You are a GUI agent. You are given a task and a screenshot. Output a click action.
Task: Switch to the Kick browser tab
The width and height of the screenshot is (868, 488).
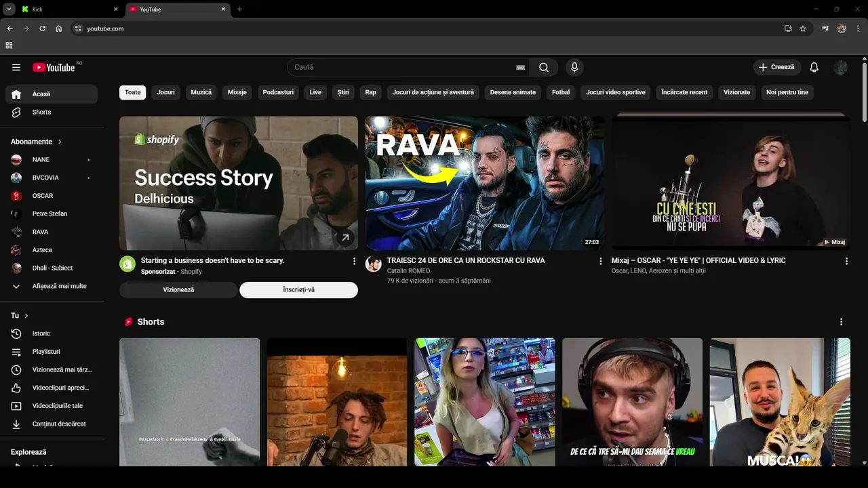[69, 9]
